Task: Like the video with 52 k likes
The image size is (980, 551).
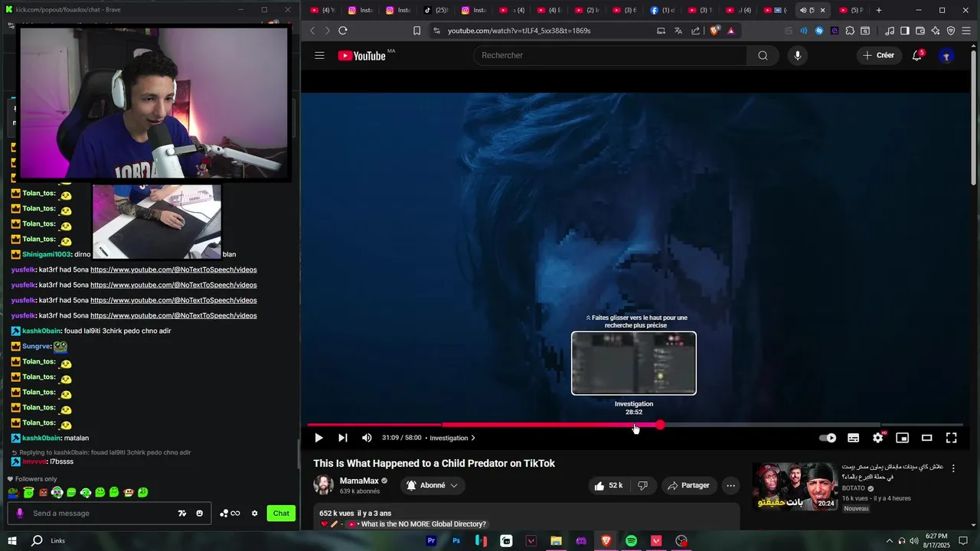Action: pyautogui.click(x=609, y=485)
